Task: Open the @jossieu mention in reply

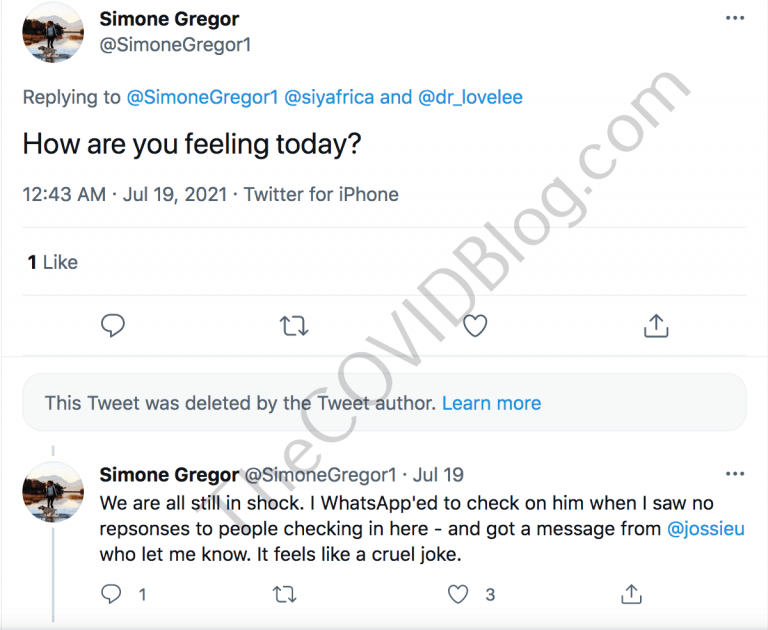Action: [708, 528]
